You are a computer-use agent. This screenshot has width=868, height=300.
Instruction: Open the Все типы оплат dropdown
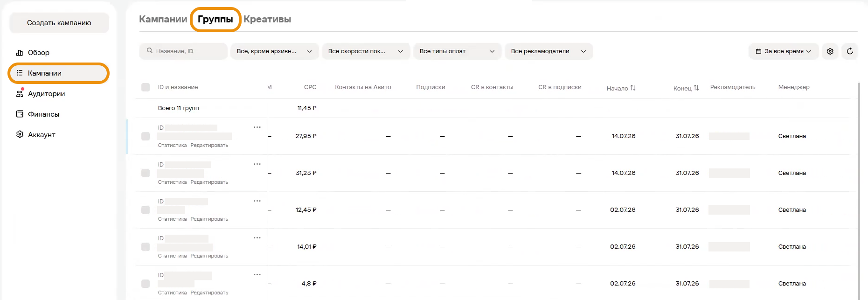coord(457,51)
